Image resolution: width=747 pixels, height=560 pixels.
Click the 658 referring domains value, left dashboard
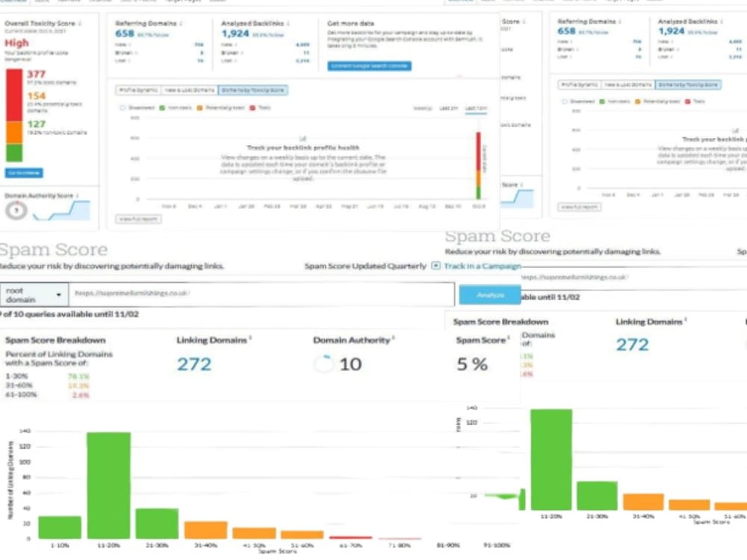(124, 34)
